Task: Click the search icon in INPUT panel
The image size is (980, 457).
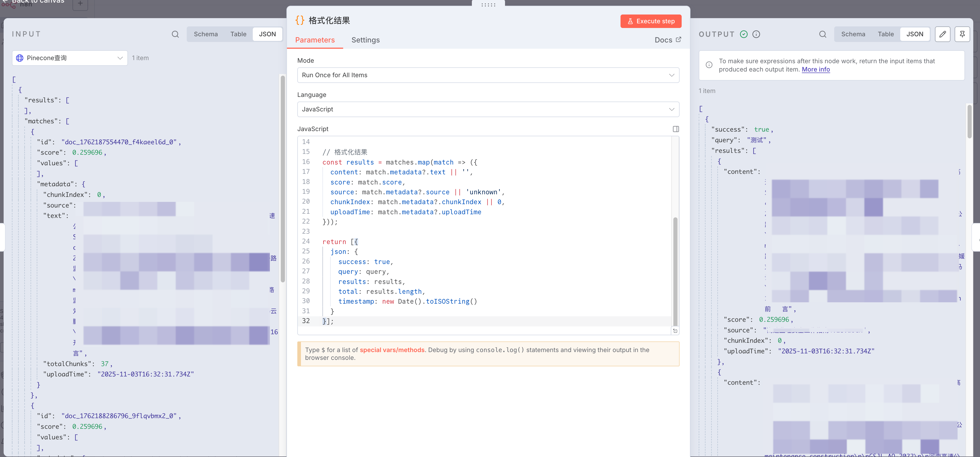Action: (x=175, y=34)
